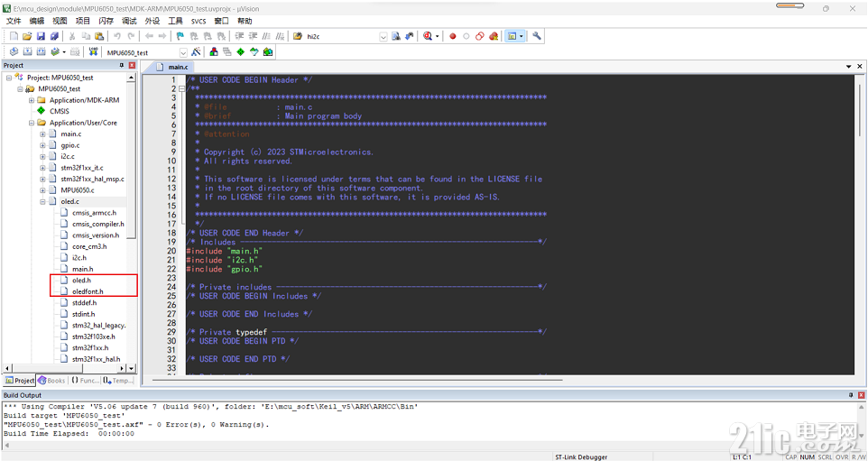Open the Pack Installer icon
The height and width of the screenshot is (461, 868).
click(268, 52)
